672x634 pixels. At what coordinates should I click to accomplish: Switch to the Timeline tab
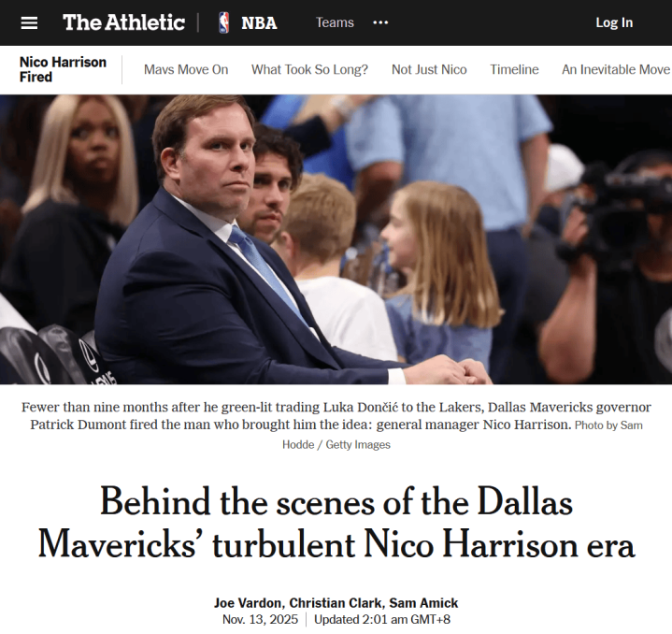click(x=514, y=69)
